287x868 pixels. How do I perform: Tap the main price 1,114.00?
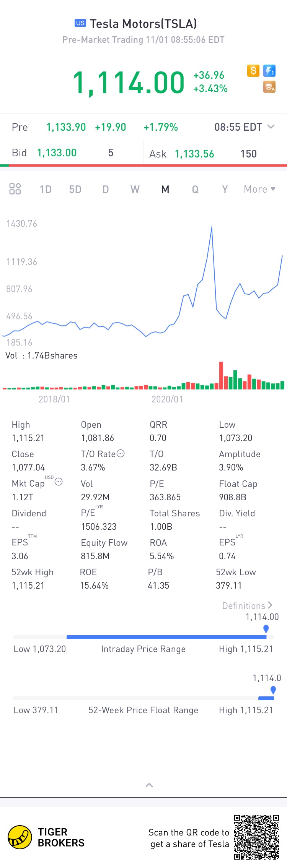(x=129, y=83)
